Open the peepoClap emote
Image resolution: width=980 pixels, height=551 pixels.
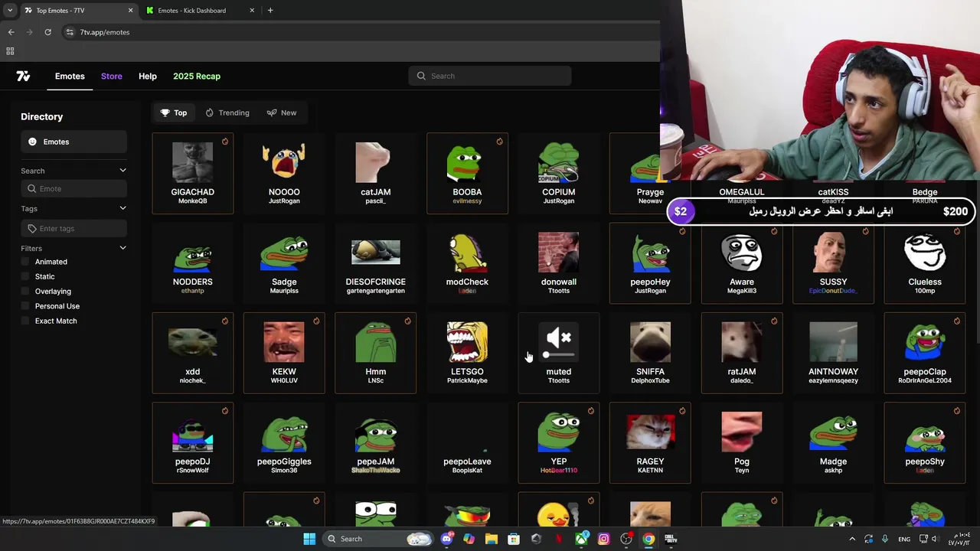point(925,353)
